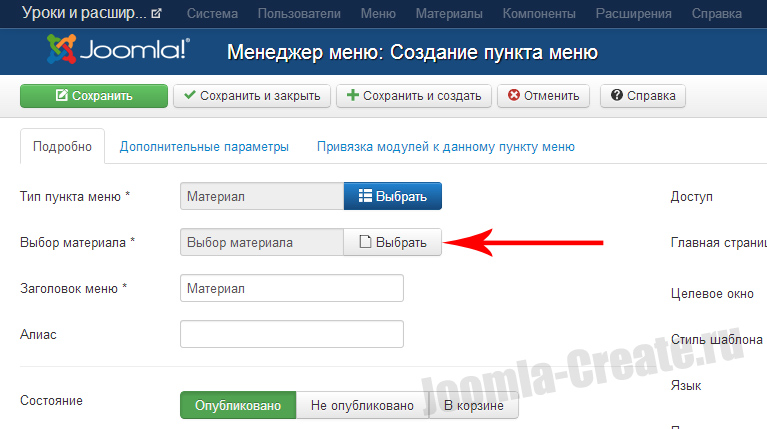Expand the Пользователи menu

299,14
